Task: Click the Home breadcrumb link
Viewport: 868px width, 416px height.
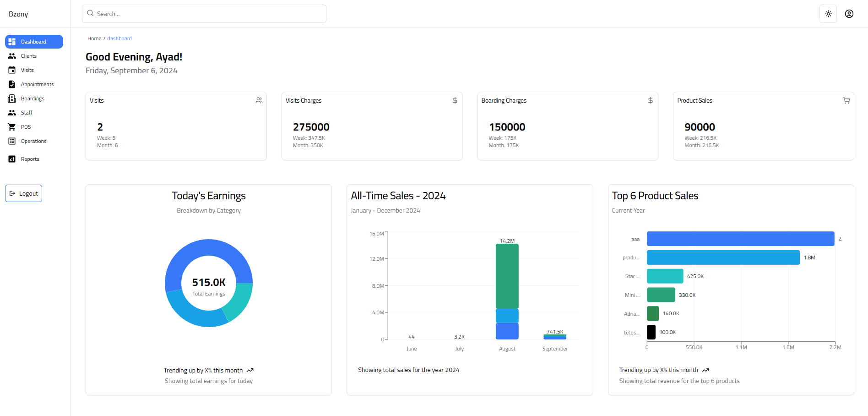Action: click(94, 38)
